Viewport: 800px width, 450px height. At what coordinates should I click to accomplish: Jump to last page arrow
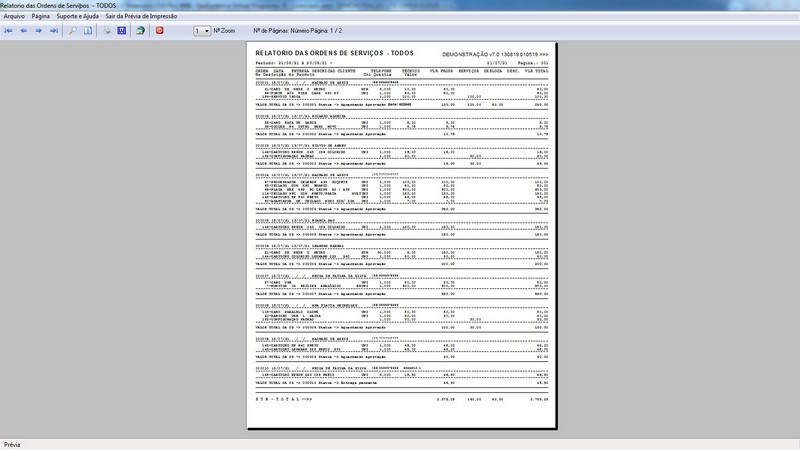pyautogui.click(x=54, y=31)
